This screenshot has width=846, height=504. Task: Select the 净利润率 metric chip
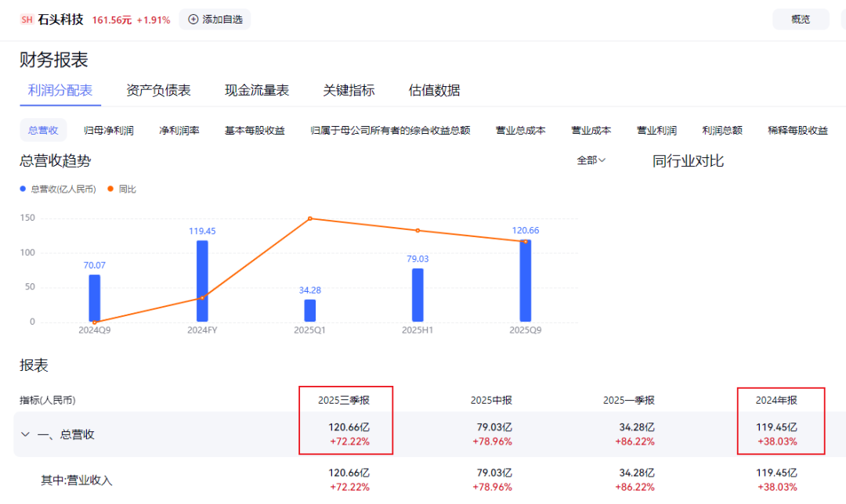[x=179, y=130]
